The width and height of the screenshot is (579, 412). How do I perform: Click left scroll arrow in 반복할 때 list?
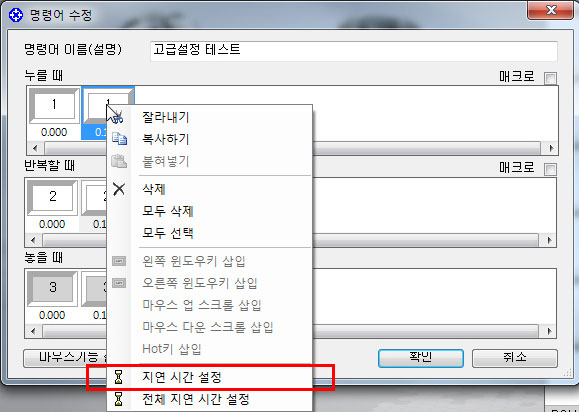[x=34, y=240]
